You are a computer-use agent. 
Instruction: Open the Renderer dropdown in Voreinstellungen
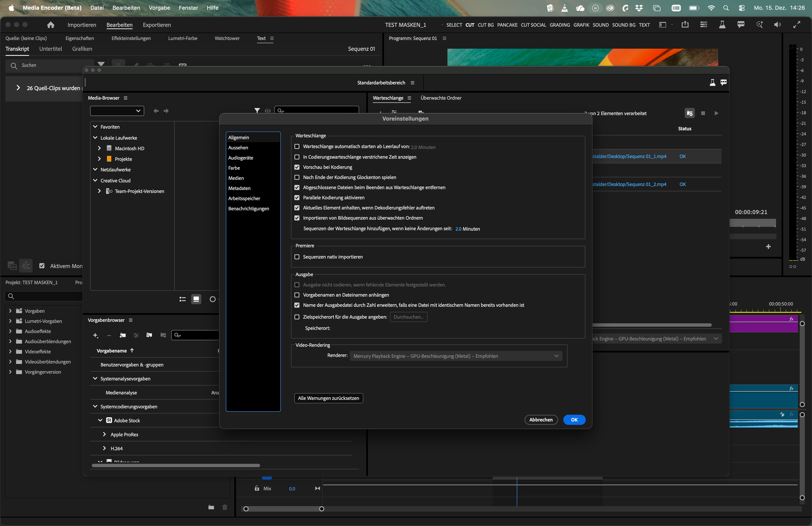pyautogui.click(x=455, y=356)
